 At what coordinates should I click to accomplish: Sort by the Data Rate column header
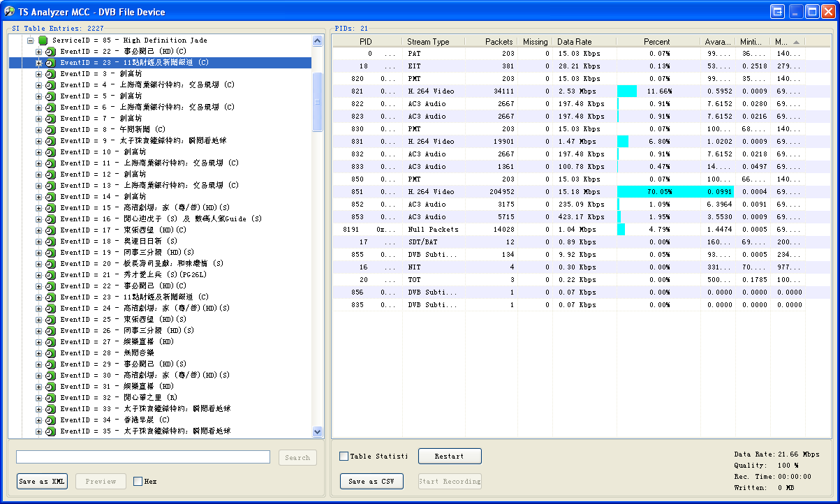pos(574,42)
